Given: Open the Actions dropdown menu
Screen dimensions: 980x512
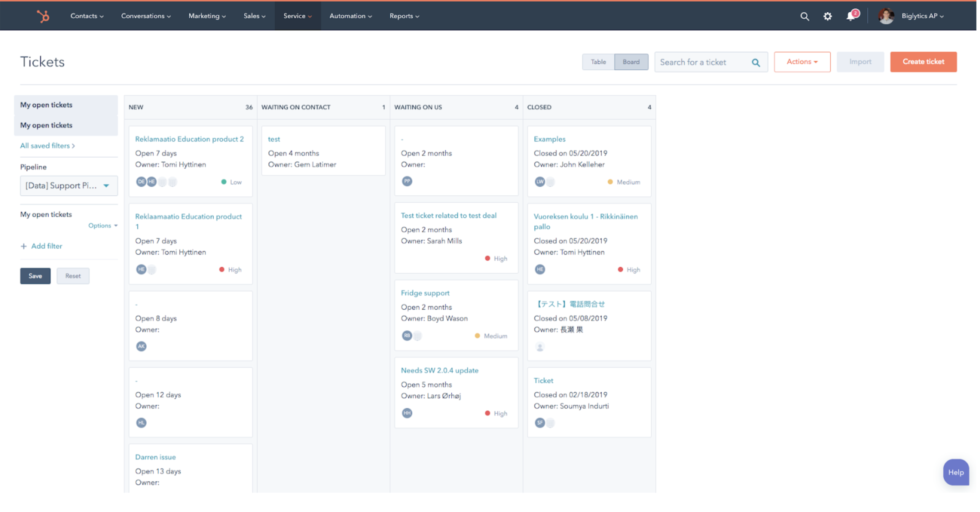Looking at the screenshot, I should (802, 62).
